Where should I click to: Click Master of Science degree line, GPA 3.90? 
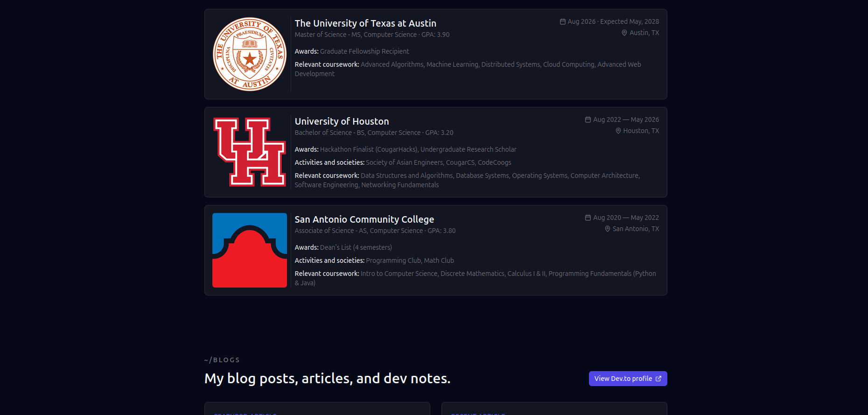[372, 35]
